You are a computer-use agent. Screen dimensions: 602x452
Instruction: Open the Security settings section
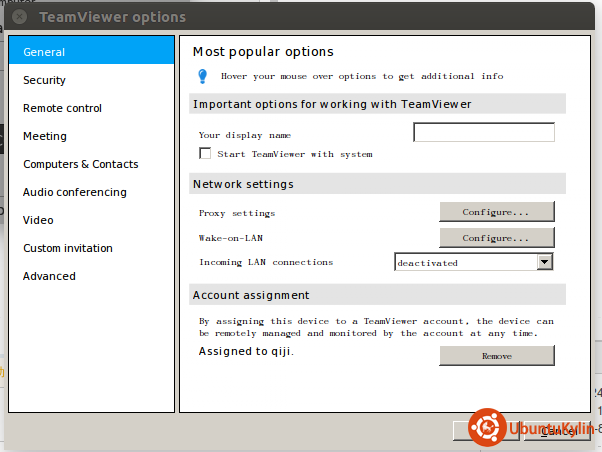coord(45,80)
